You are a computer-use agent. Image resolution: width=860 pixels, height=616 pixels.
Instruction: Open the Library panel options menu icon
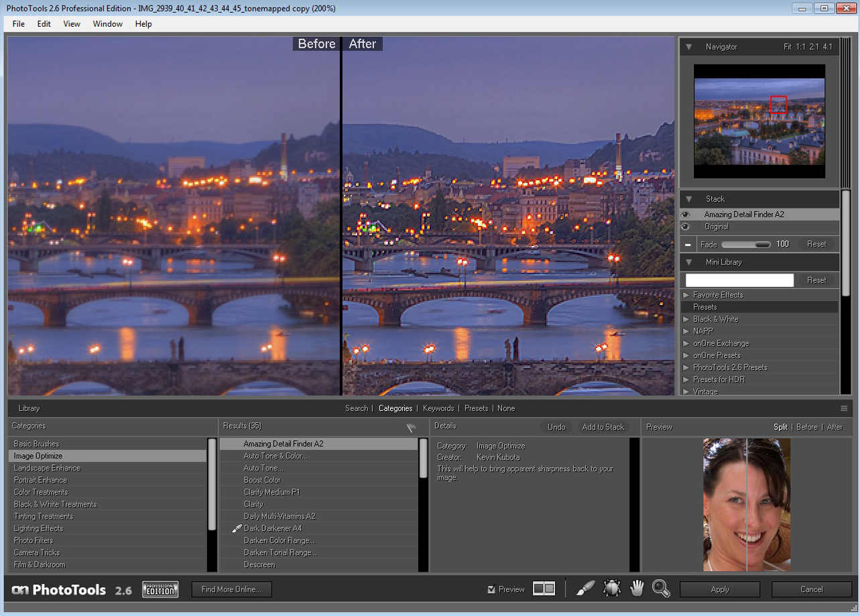click(844, 408)
